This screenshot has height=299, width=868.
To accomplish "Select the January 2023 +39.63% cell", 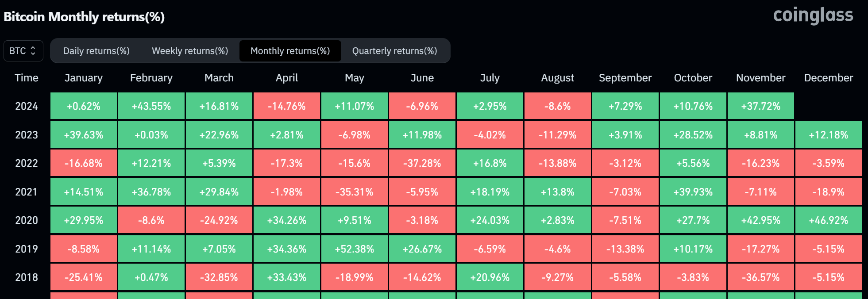I will pos(84,135).
